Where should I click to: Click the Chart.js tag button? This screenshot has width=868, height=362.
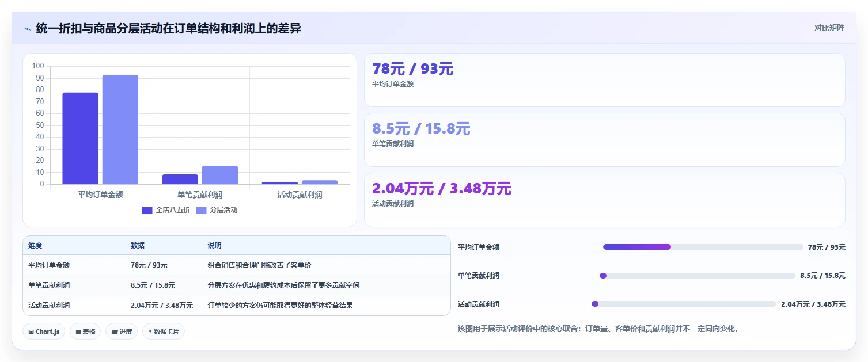point(44,331)
